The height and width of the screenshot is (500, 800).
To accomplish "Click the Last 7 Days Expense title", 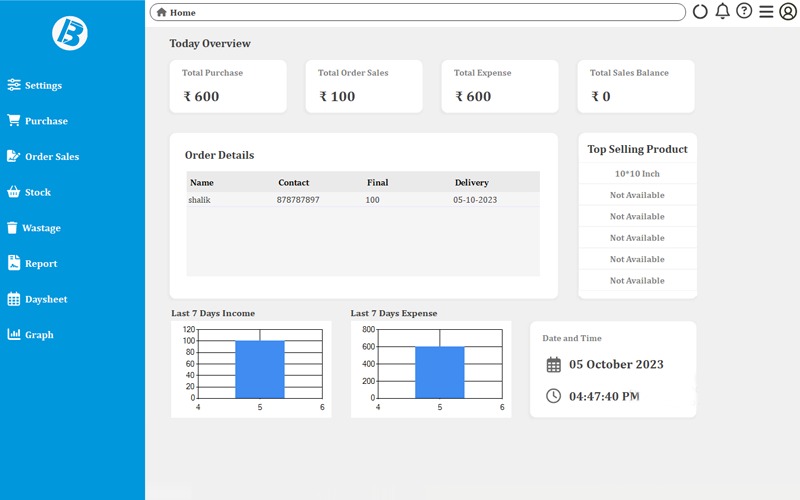I will (x=393, y=313).
